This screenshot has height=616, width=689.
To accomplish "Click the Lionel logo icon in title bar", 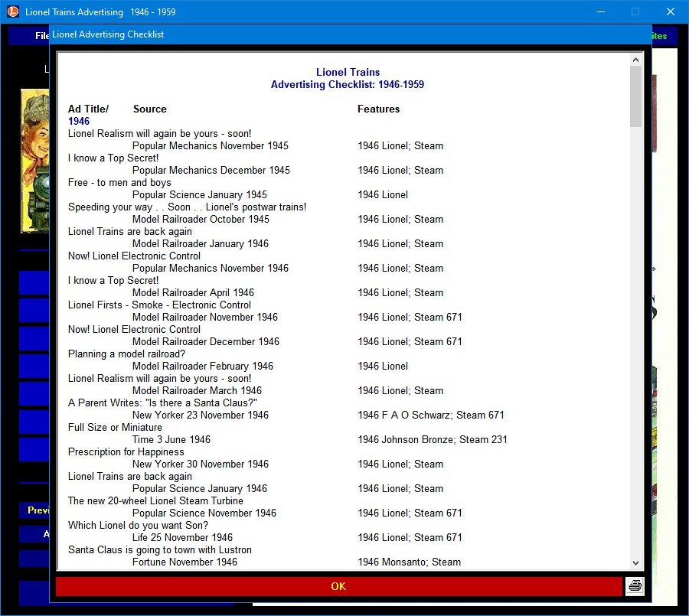I will 13,12.
